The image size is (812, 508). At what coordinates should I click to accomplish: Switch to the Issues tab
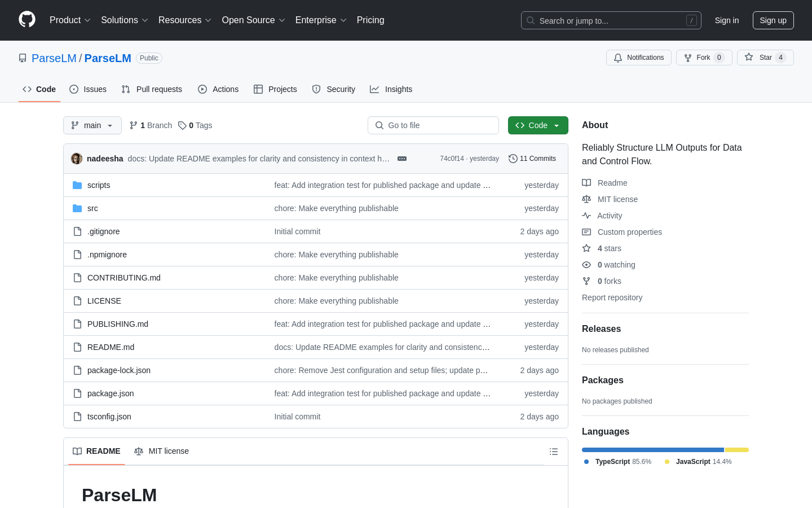tap(88, 89)
